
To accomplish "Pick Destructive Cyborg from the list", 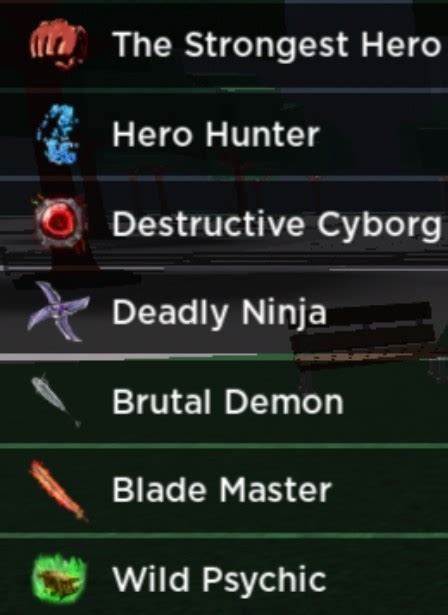I will (277, 224).
